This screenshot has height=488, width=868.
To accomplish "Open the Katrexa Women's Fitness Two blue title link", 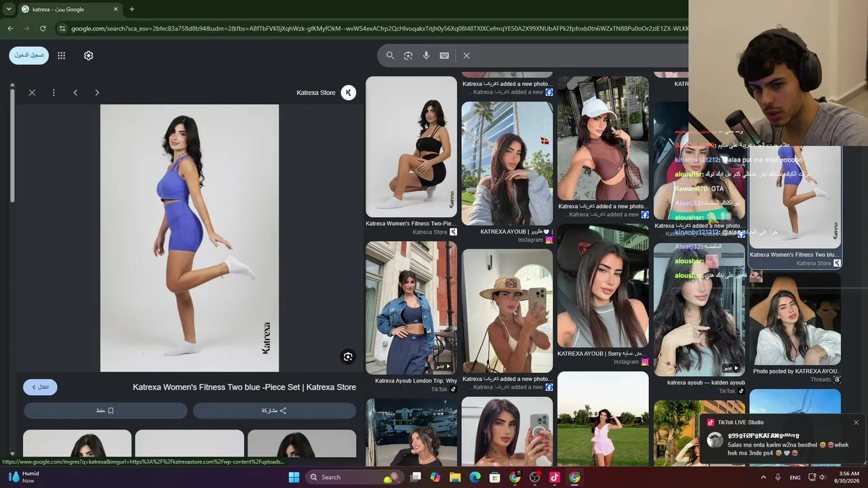I will click(244, 387).
